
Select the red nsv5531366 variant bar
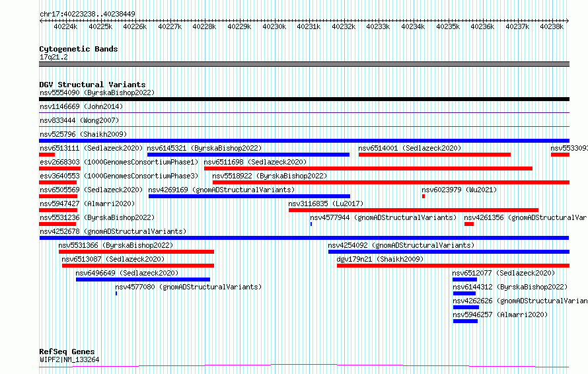tap(137, 252)
